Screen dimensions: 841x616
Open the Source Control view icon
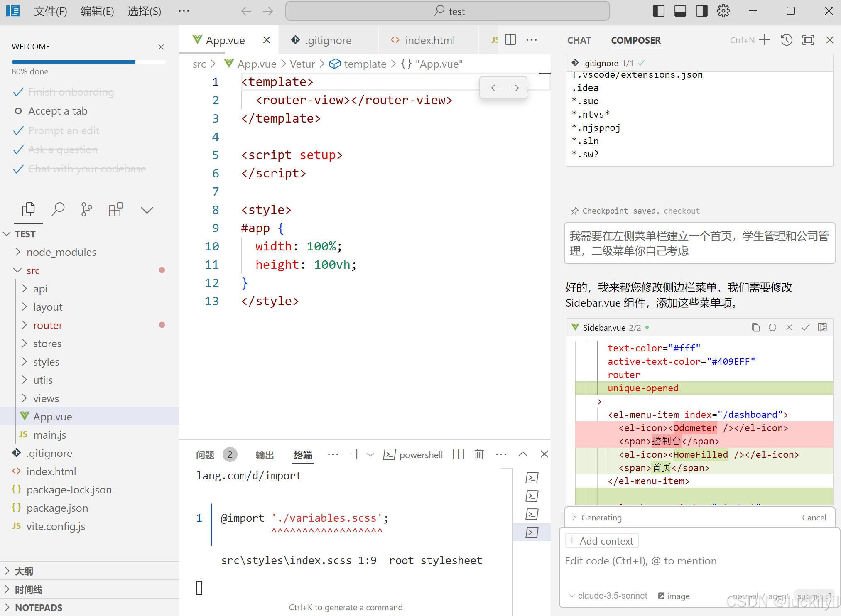(x=86, y=209)
